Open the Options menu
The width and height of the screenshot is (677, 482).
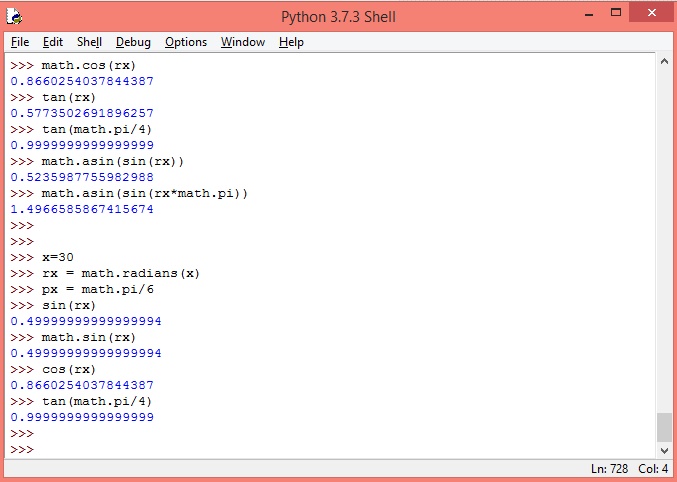[186, 42]
